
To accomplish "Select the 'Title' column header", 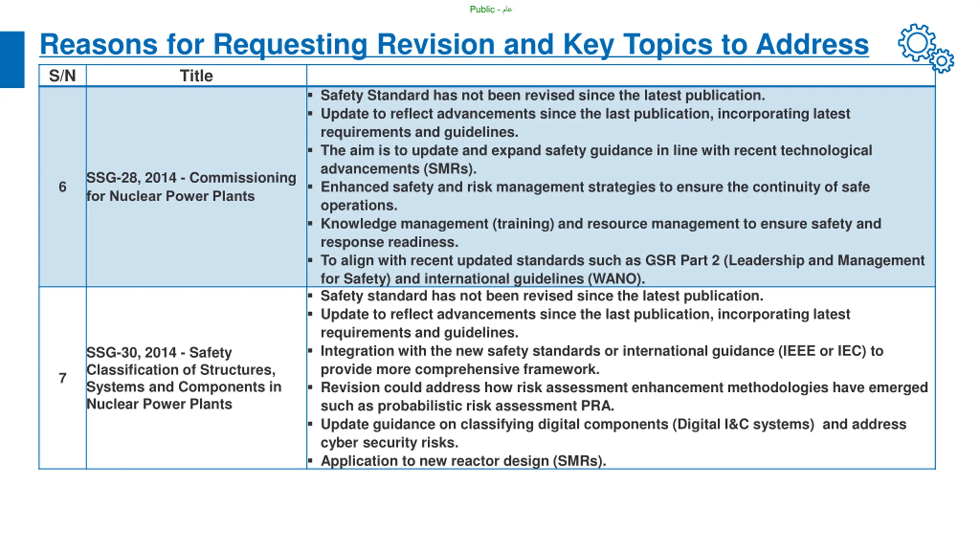I will pyautogui.click(x=196, y=76).
